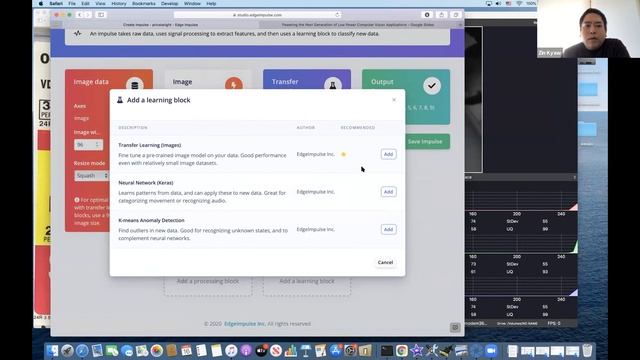Toggle Safari sidebar button
The width and height of the screenshot is (640, 360).
101,15
